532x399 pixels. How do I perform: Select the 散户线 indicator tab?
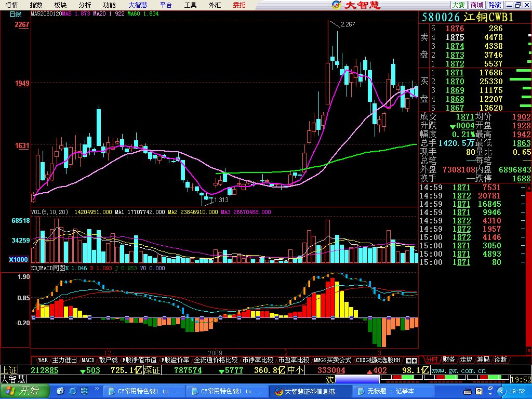(x=108, y=360)
